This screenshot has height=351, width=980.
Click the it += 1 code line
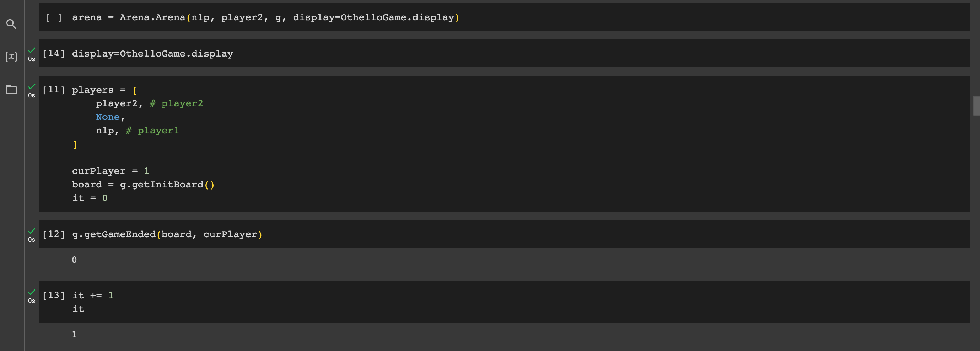click(93, 296)
